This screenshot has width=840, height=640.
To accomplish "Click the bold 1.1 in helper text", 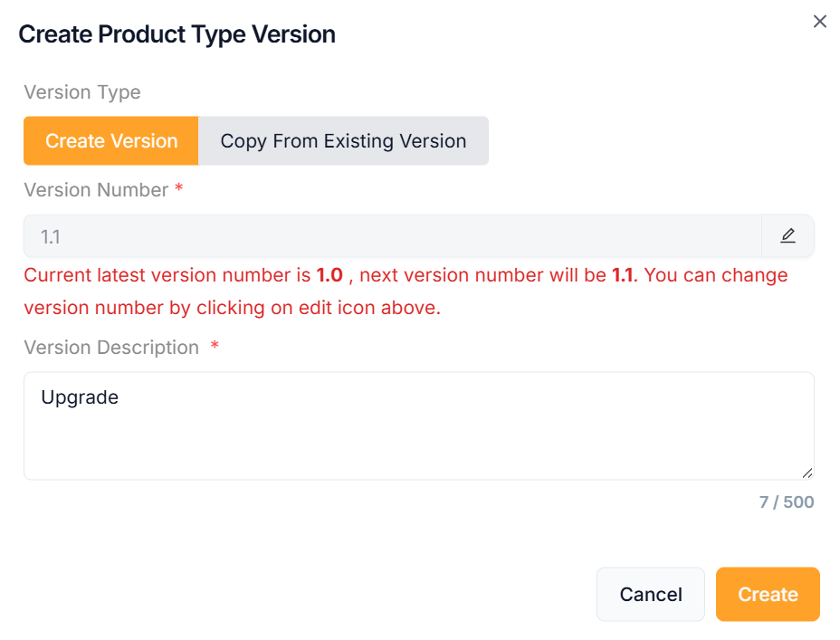I will click(622, 275).
